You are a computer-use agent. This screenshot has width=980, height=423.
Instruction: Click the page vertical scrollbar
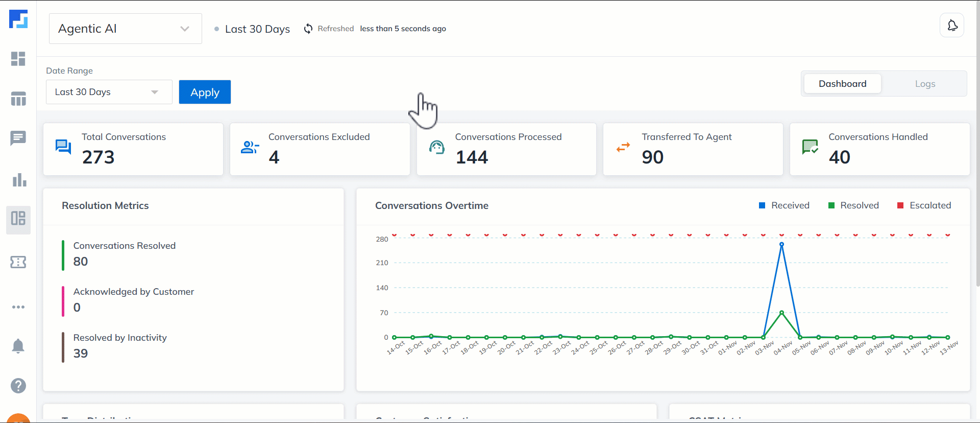tap(977, 143)
